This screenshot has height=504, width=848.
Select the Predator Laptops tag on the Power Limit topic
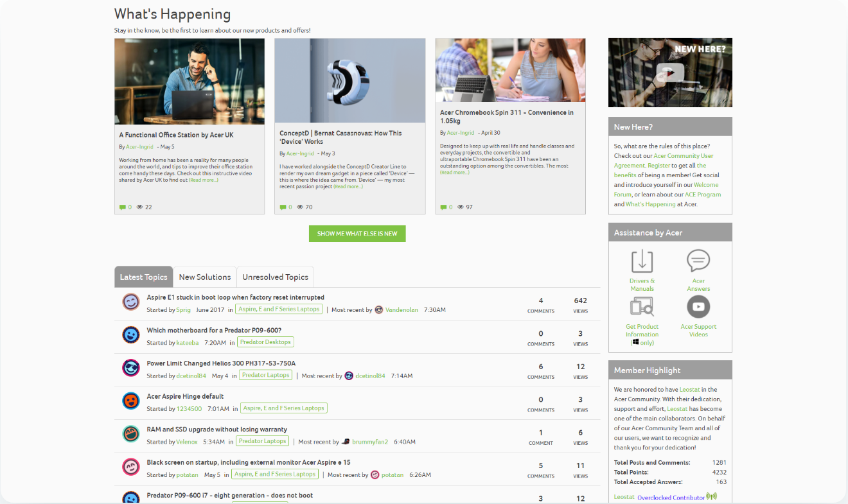tap(266, 375)
